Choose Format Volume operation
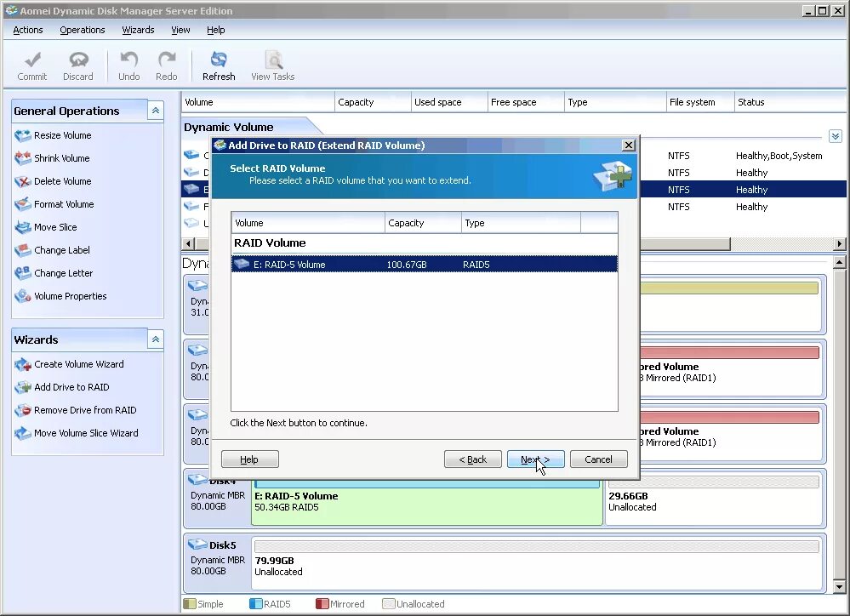Viewport: 850px width, 616px height. [x=54, y=204]
